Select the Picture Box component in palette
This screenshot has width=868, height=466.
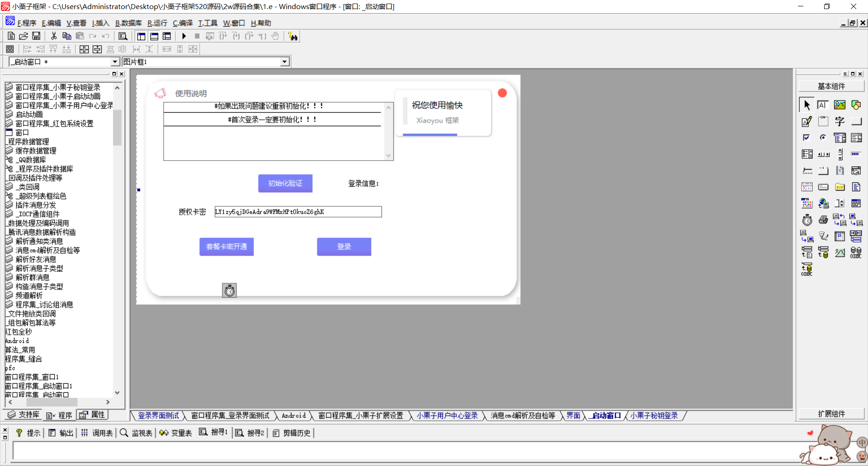840,105
